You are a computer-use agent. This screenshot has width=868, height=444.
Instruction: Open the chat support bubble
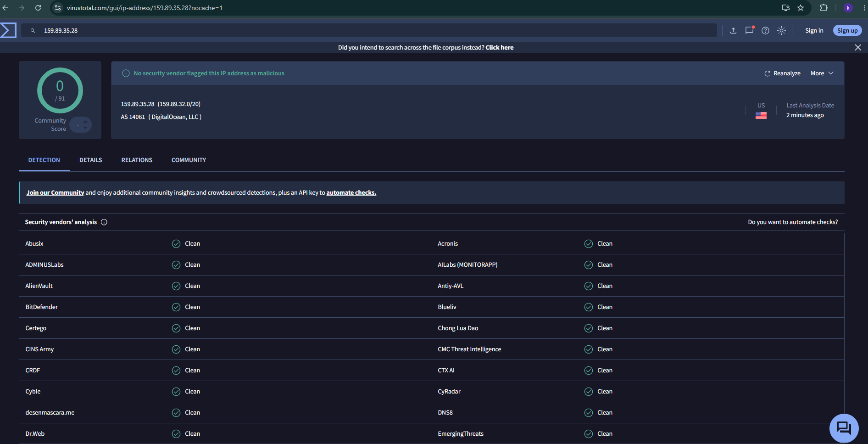click(844, 428)
